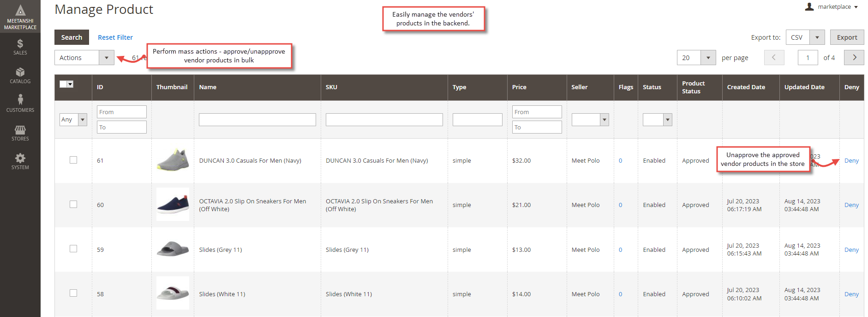Open the Catalog menu

(20, 75)
